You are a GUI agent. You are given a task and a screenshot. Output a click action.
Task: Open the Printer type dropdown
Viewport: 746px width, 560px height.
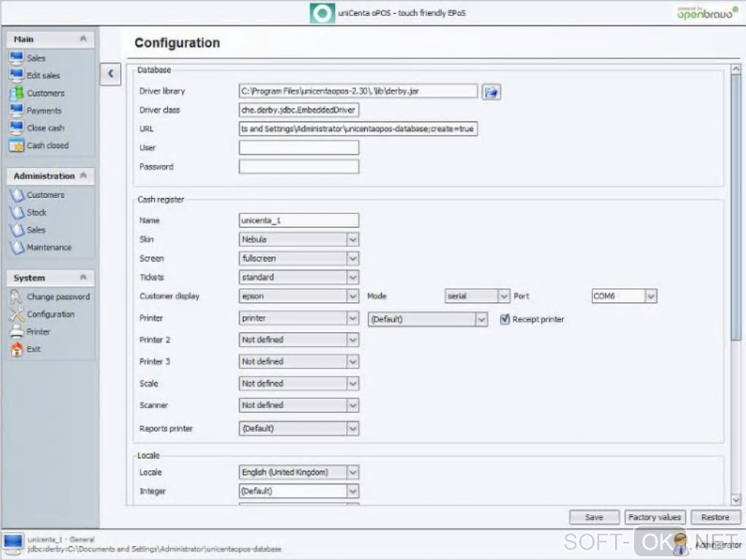coord(352,318)
